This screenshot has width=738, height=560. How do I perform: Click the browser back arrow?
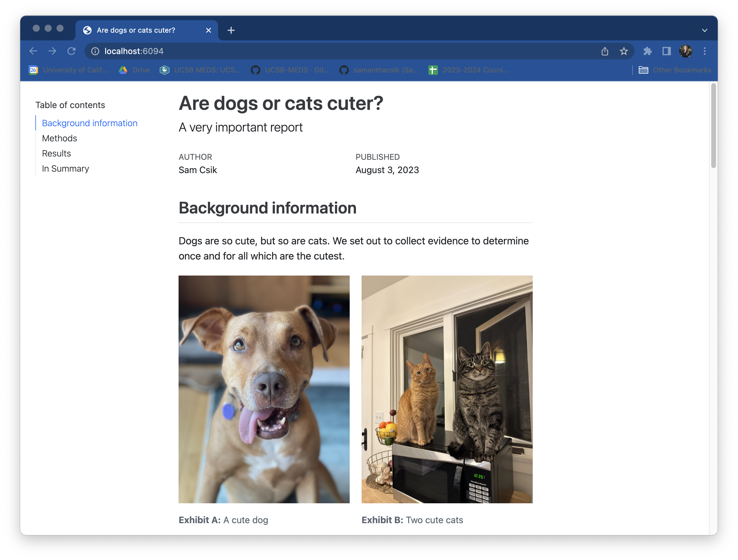click(33, 51)
